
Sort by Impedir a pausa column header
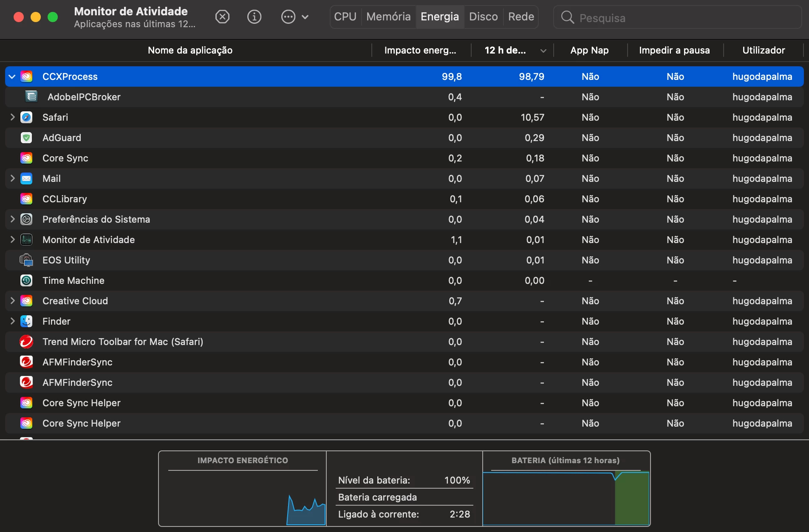point(674,51)
